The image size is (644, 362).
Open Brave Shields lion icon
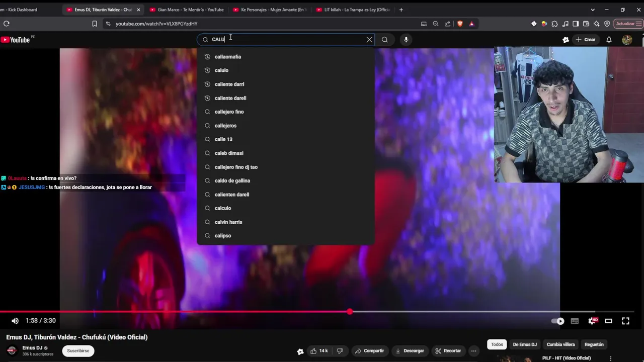point(460,24)
